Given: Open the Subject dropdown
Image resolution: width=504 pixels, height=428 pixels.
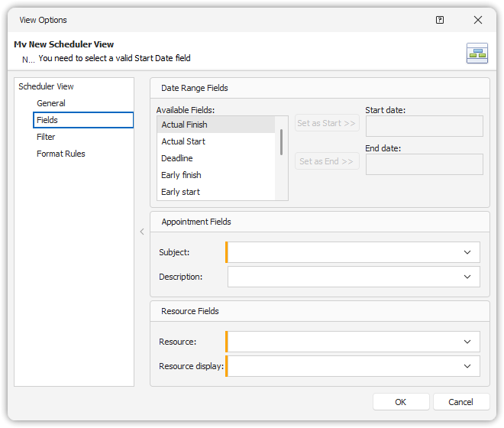Looking at the screenshot, I should click(x=467, y=252).
